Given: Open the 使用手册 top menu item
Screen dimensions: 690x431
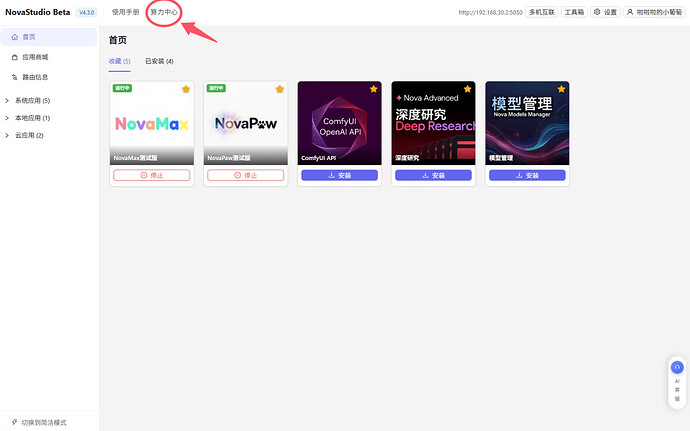Looking at the screenshot, I should [x=125, y=12].
